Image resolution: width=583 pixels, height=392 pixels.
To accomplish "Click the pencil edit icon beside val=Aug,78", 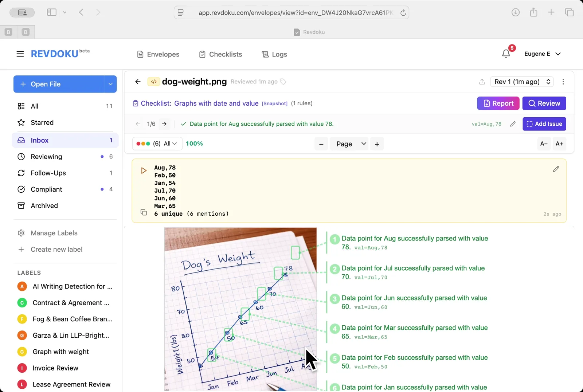I will (513, 124).
